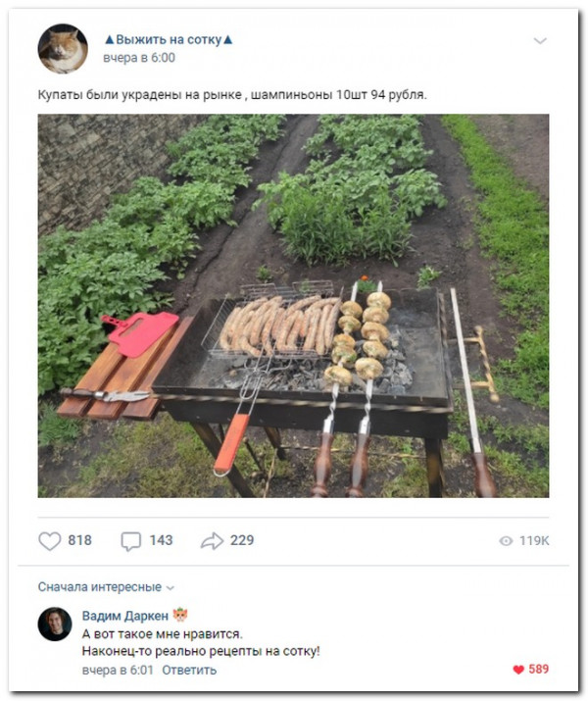This screenshot has width=588, height=701.
Task: Click the 119K views count
Action: [534, 540]
